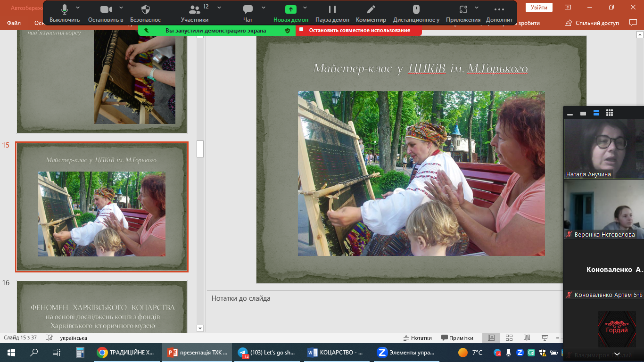
Task: Click notes field "Нотатки до слайда"
Action: pos(241,298)
